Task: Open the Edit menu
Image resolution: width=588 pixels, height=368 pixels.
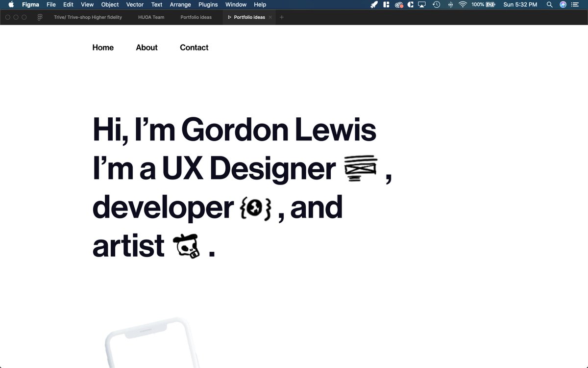Action: (68, 4)
